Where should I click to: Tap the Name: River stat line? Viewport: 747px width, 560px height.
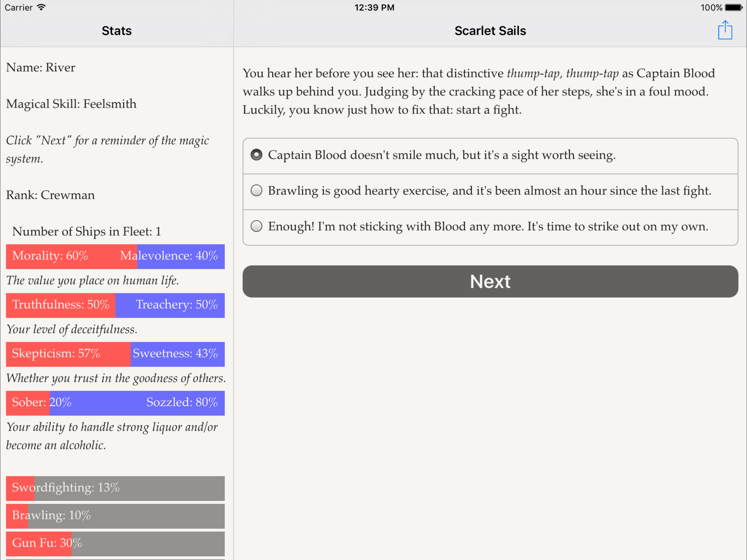pyautogui.click(x=41, y=68)
